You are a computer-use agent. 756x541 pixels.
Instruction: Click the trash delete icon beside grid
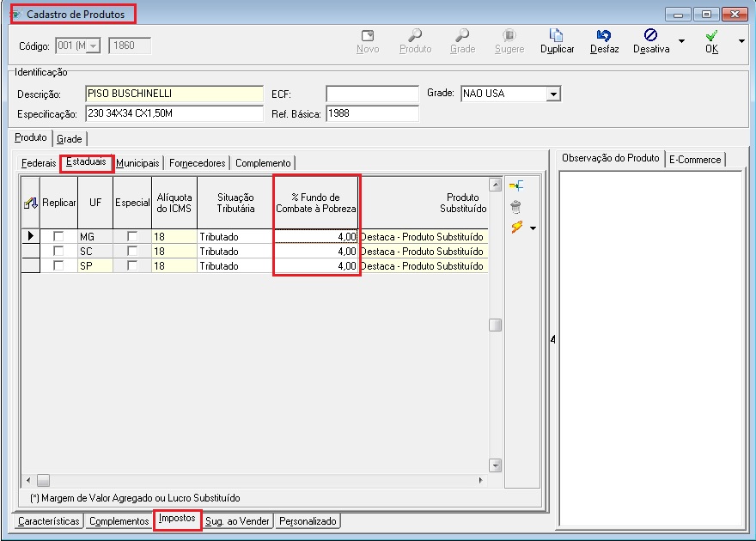(516, 206)
